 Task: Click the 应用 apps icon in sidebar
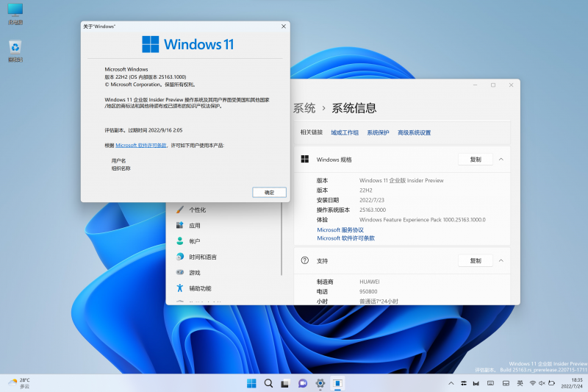pos(180,225)
